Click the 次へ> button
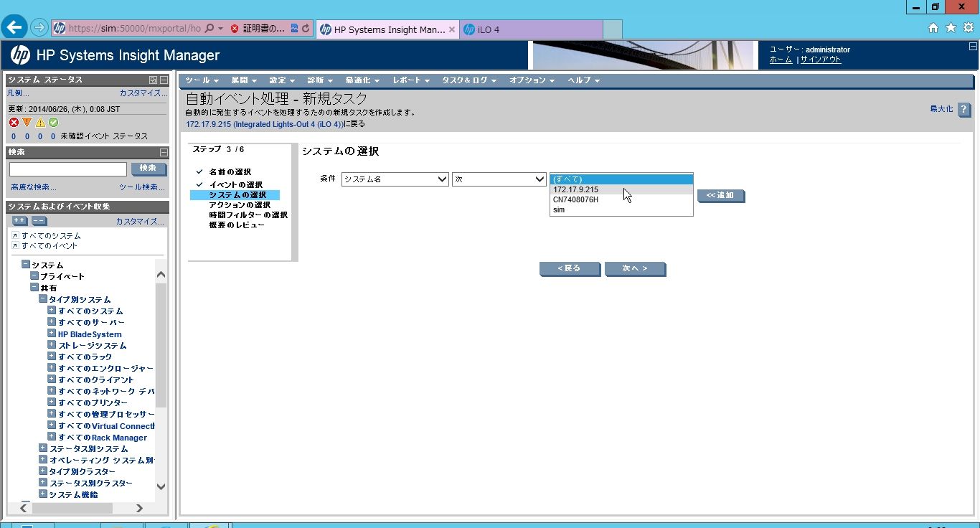This screenshot has width=980, height=528. pos(634,268)
